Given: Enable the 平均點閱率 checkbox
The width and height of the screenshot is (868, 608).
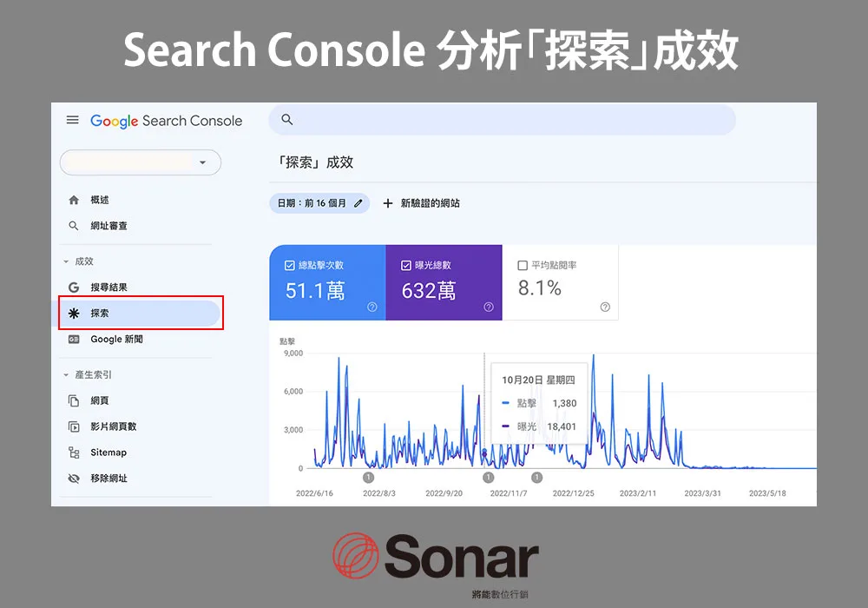Looking at the screenshot, I should pyautogui.click(x=522, y=266).
